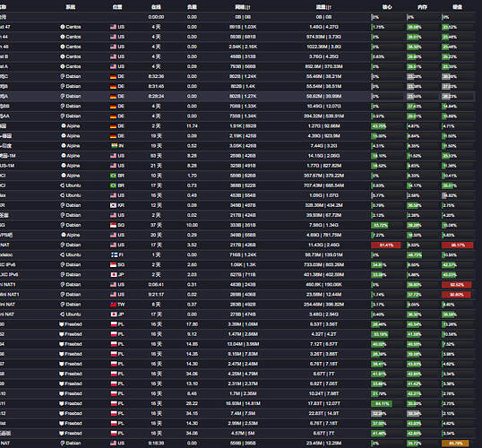The height and width of the screenshot is (448, 482).
Task: Click the load value 13.10
Action: tap(192, 383)
